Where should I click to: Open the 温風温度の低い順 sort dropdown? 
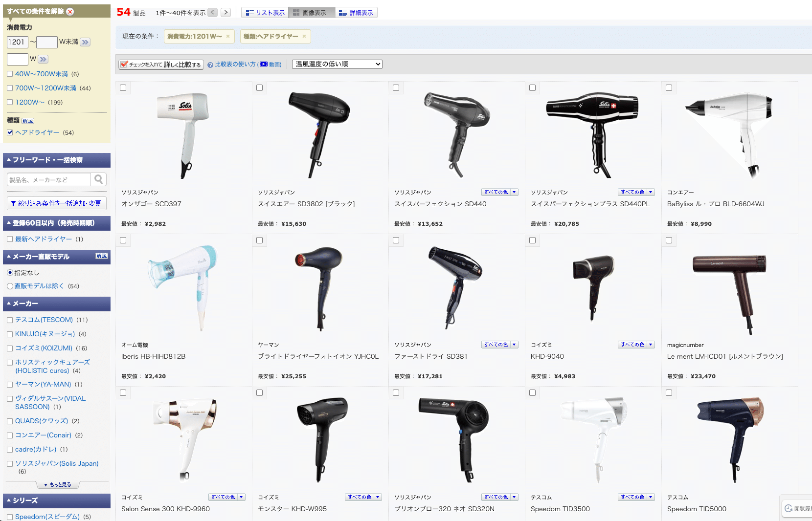click(x=337, y=64)
